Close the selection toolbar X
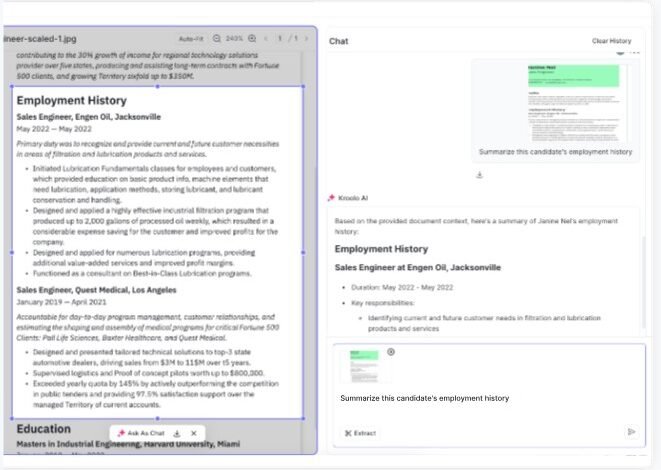The image size is (661, 470). click(193, 433)
